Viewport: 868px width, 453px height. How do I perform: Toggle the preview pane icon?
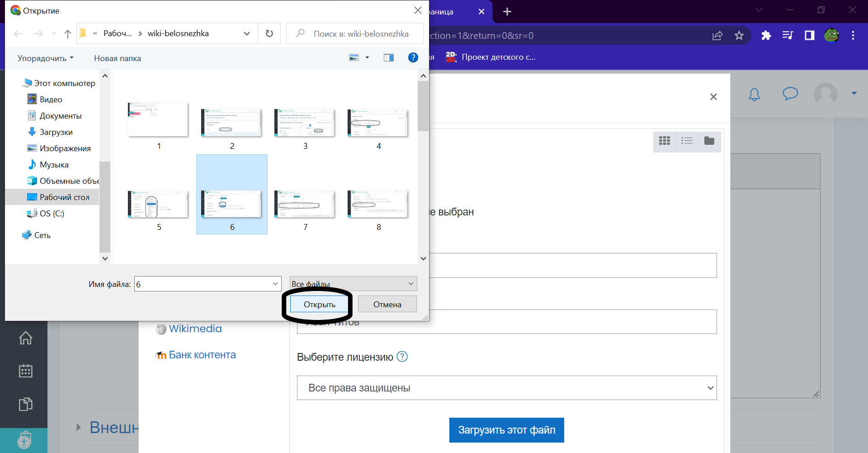click(389, 57)
